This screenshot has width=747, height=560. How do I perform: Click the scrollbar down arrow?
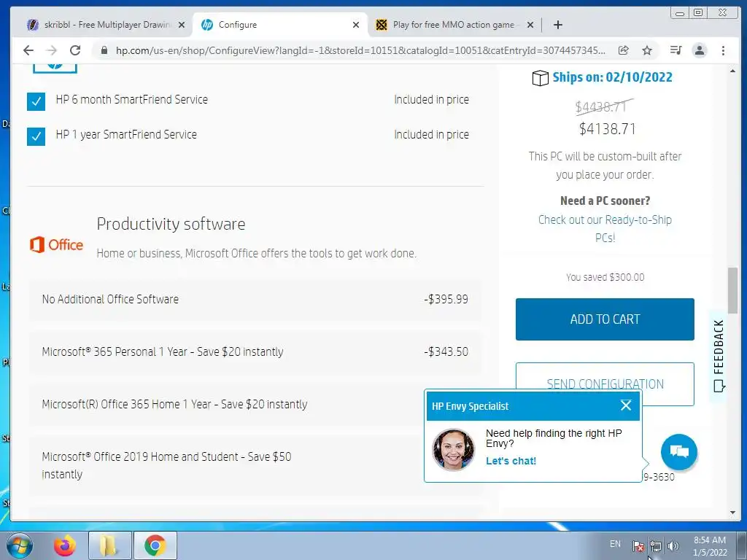click(732, 513)
